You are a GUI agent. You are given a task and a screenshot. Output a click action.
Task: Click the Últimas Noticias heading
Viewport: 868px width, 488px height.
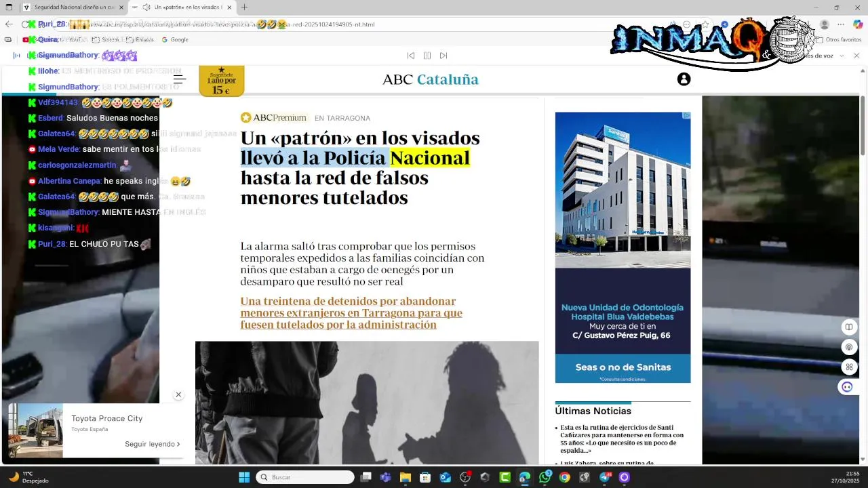593,411
